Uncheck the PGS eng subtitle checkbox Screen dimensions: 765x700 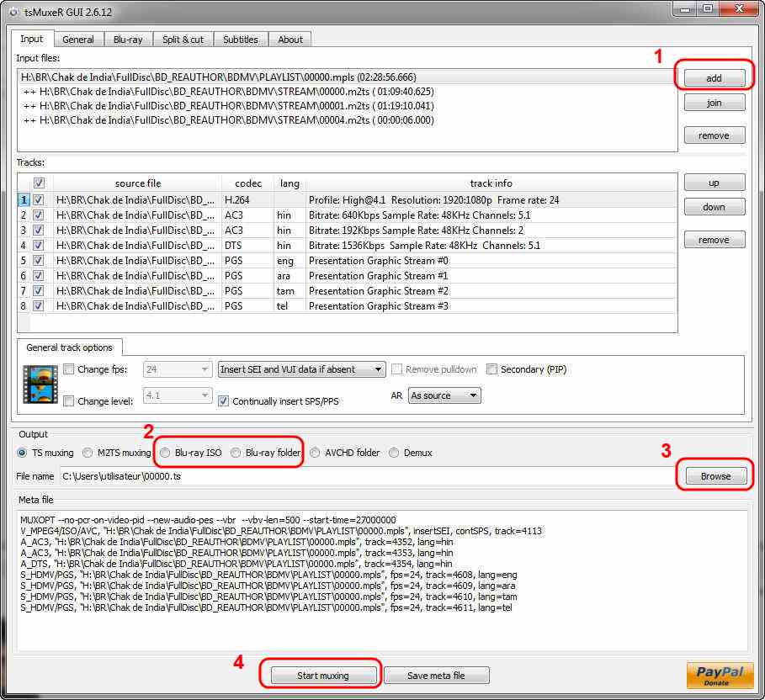pos(38,261)
